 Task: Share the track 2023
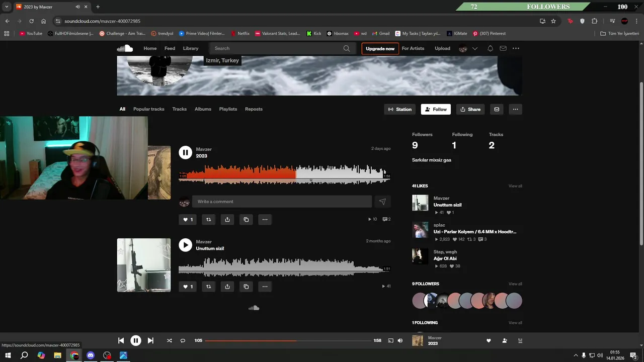227,219
